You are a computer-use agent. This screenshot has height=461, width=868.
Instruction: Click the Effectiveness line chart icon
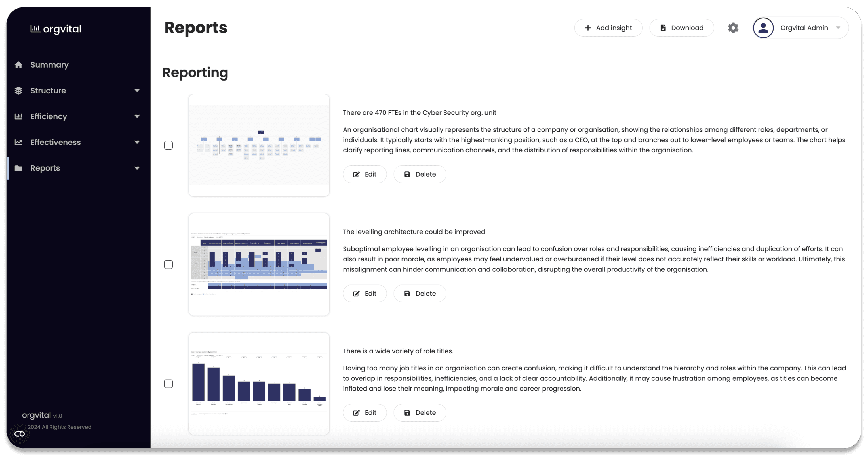click(18, 142)
